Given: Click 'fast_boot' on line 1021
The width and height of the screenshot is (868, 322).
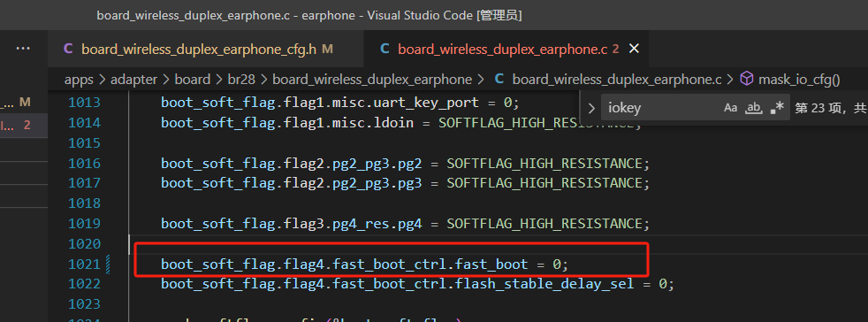Looking at the screenshot, I should pyautogui.click(x=491, y=264).
